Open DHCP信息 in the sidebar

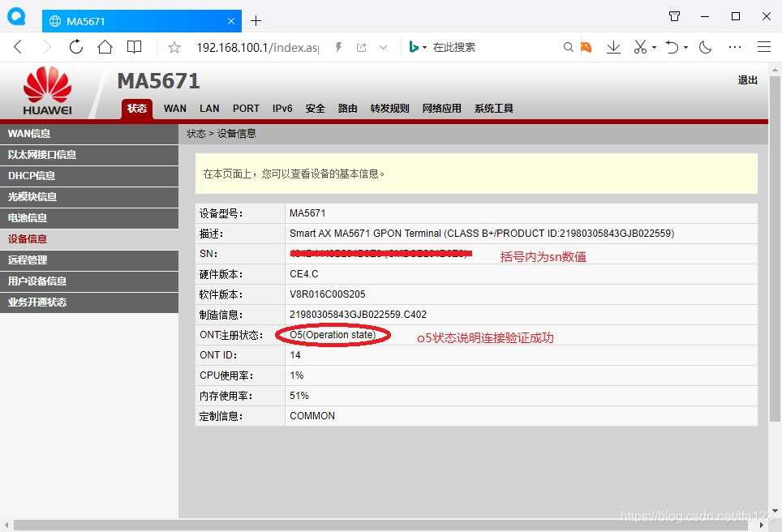click(x=89, y=175)
